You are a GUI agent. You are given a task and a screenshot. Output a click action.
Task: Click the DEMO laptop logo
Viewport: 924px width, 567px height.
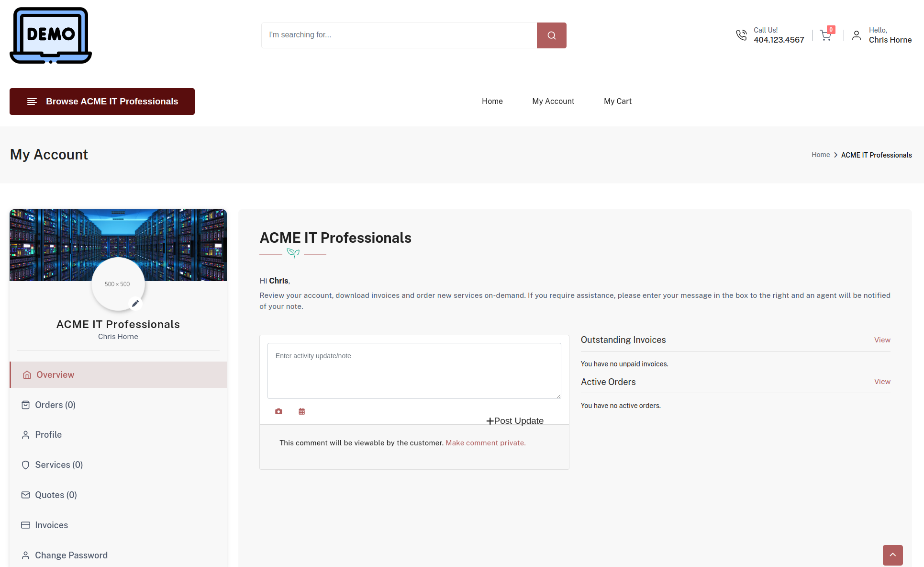(x=51, y=35)
